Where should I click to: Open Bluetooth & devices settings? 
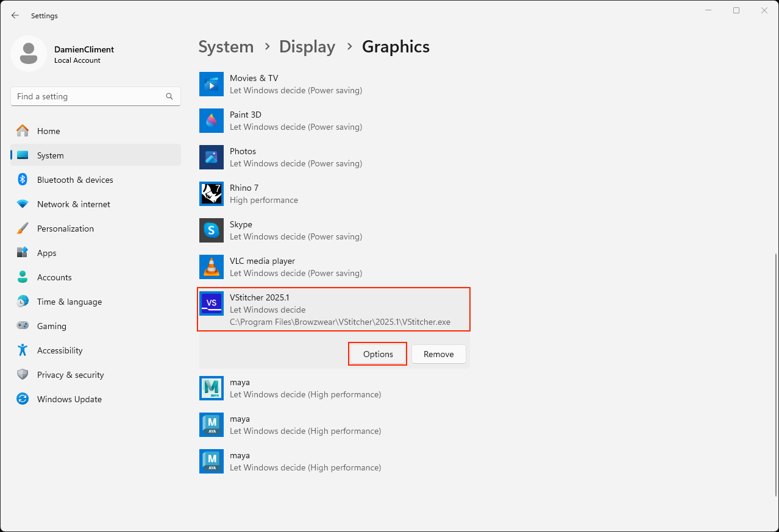click(x=96, y=180)
